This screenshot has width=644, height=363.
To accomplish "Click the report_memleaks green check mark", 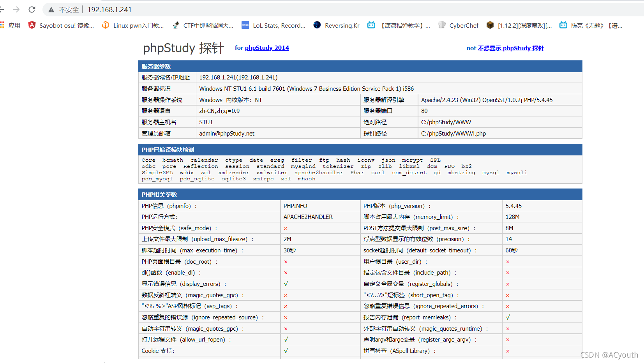I will coord(508,317).
